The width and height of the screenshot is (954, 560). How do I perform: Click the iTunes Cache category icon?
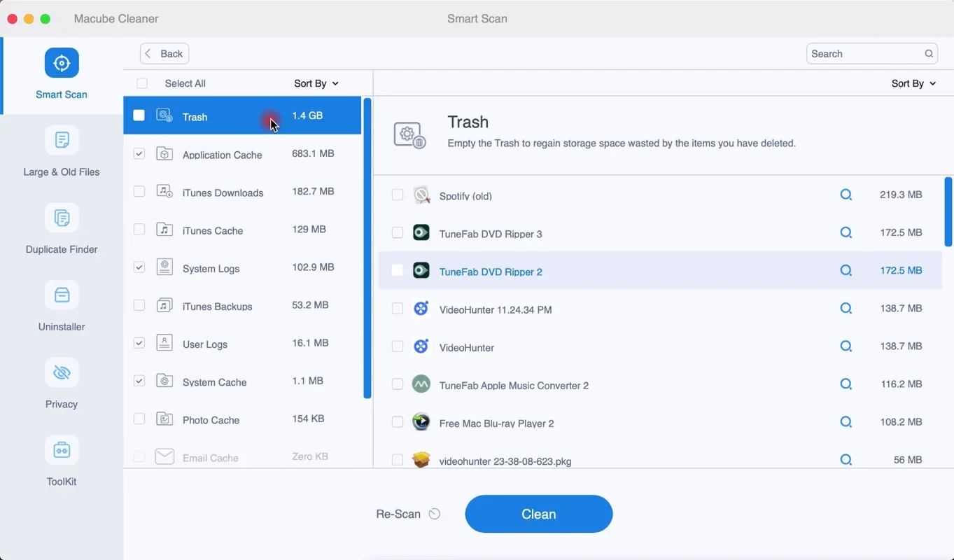click(164, 230)
